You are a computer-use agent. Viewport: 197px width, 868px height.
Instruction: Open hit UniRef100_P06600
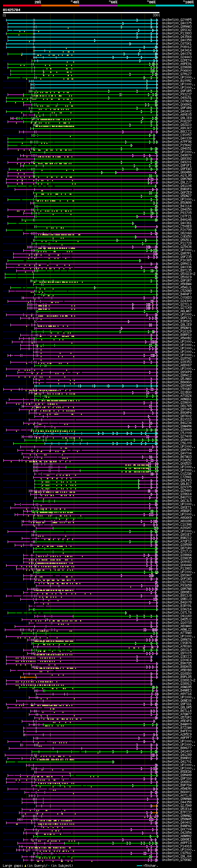177,71
